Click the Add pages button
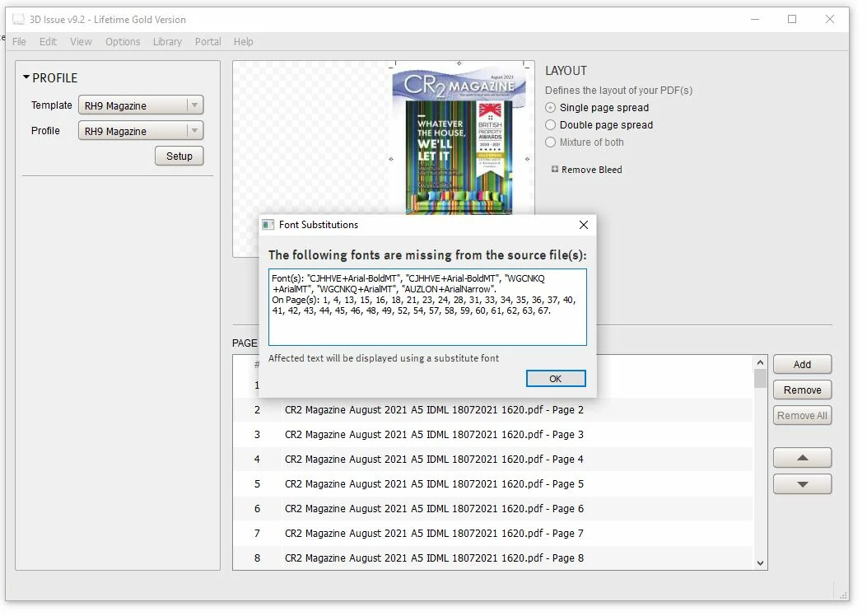 pos(802,364)
